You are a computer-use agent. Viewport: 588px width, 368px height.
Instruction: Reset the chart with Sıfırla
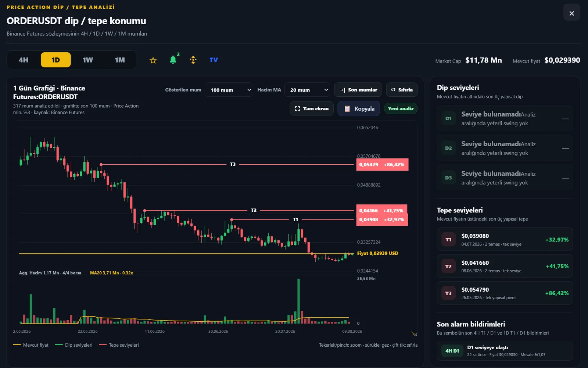[402, 90]
